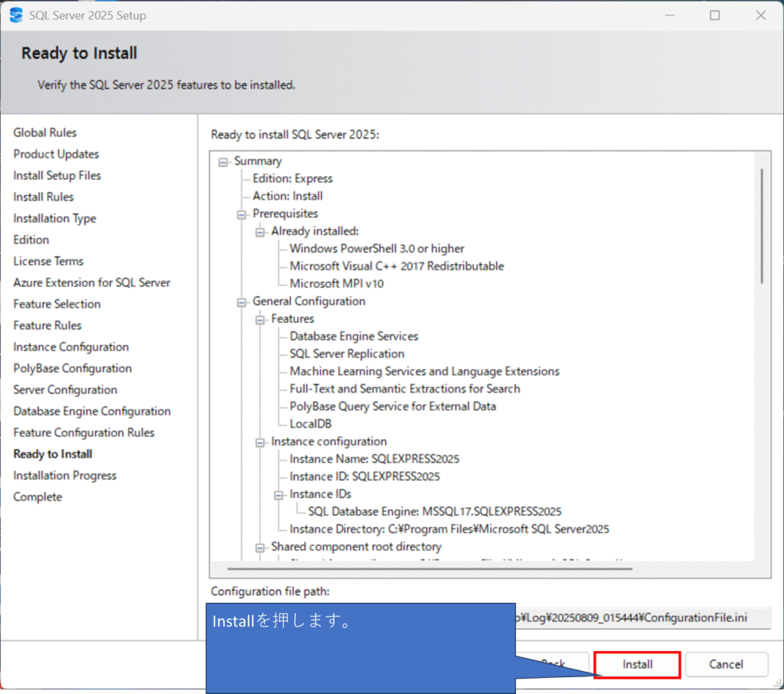Select 'Instance Name: SQLEXPRESS2025' row

(374, 458)
